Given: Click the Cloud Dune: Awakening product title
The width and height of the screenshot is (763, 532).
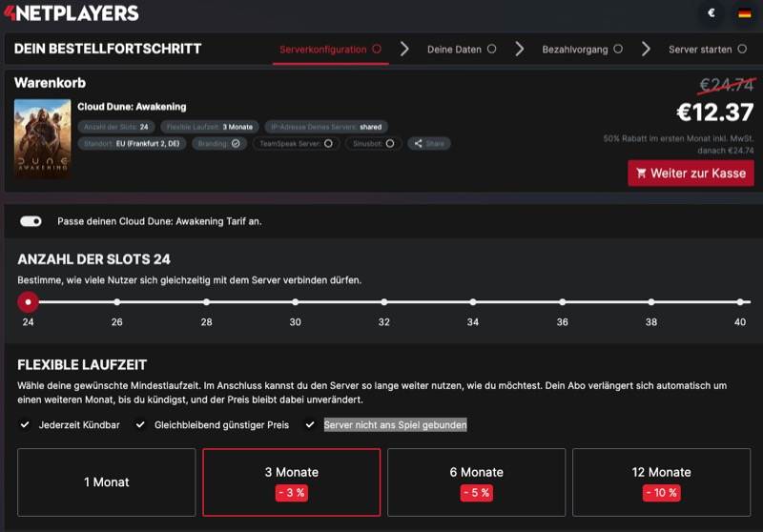Looking at the screenshot, I should (x=132, y=107).
